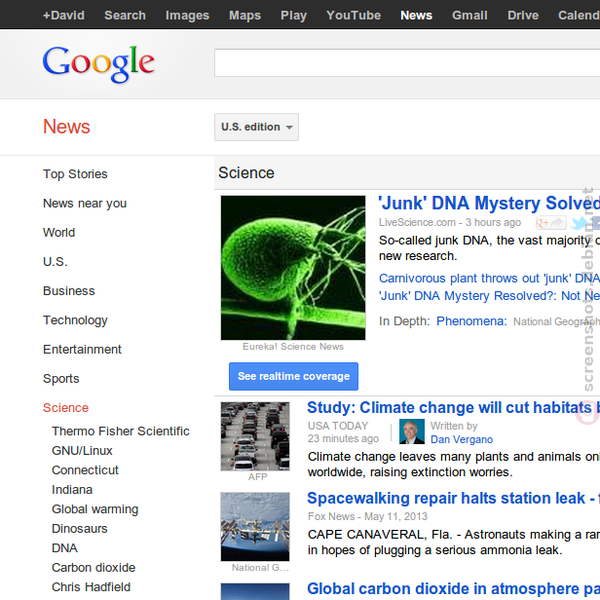
Task: Open Business news section
Action: point(69,291)
